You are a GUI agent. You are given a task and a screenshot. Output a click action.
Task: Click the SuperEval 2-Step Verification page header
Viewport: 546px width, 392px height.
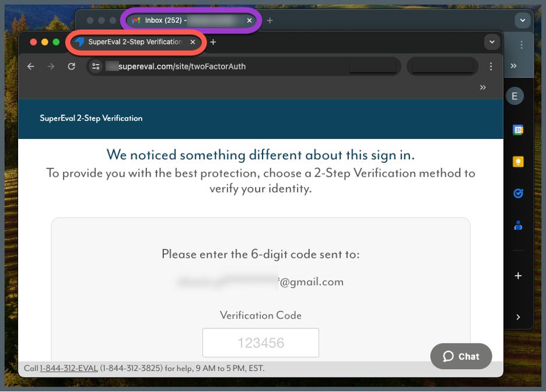coord(91,118)
